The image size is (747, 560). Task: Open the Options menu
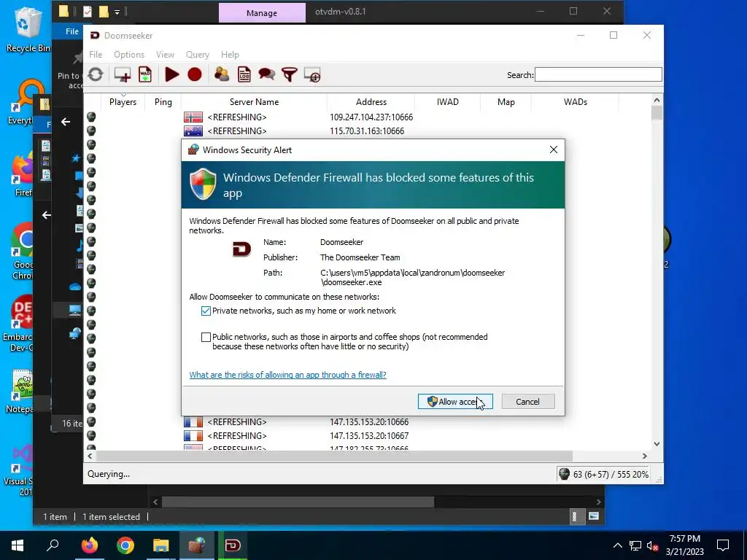(x=129, y=55)
